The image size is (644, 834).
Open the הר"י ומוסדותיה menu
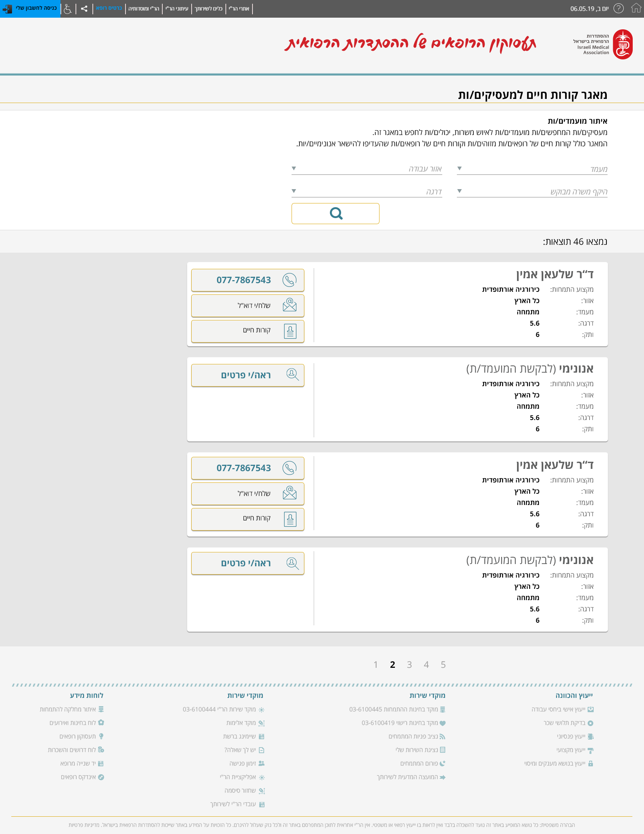point(144,8)
